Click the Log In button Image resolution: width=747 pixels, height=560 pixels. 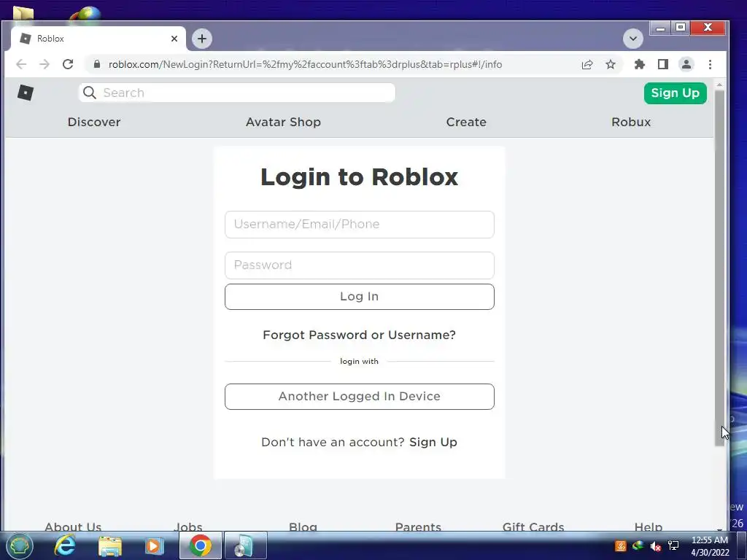click(359, 297)
